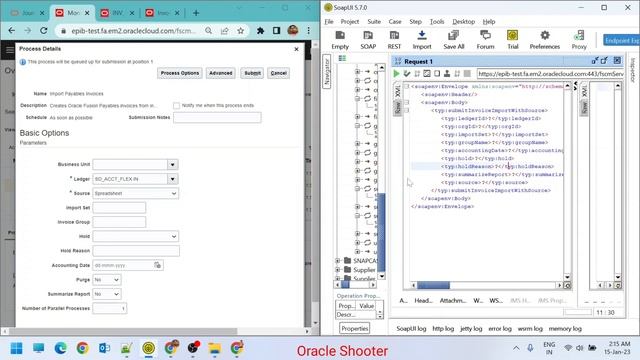Click the Chrome reload page icon

[x=44, y=31]
